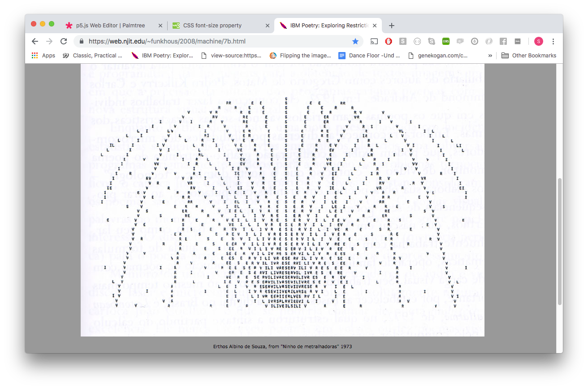Open the pink S profile avatar
588x389 pixels.
(x=539, y=41)
